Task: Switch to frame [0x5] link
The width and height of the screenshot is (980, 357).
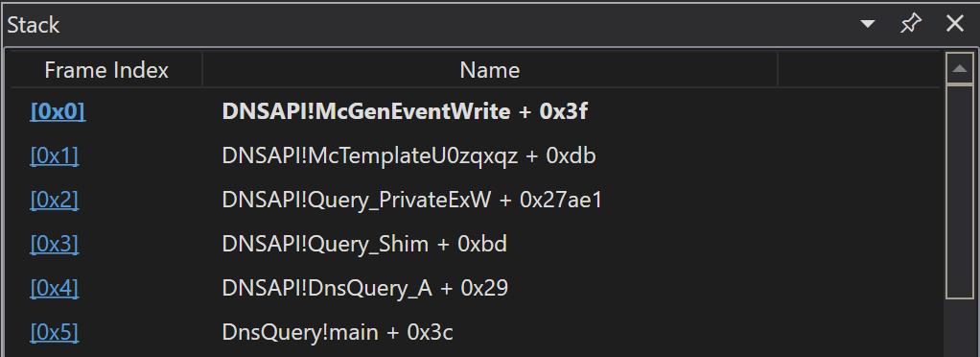Action: (55, 332)
